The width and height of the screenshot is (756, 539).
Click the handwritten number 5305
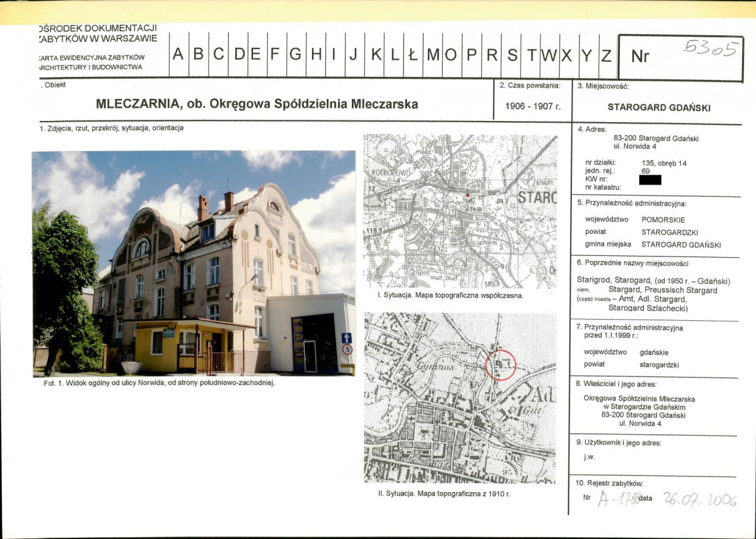click(x=711, y=49)
